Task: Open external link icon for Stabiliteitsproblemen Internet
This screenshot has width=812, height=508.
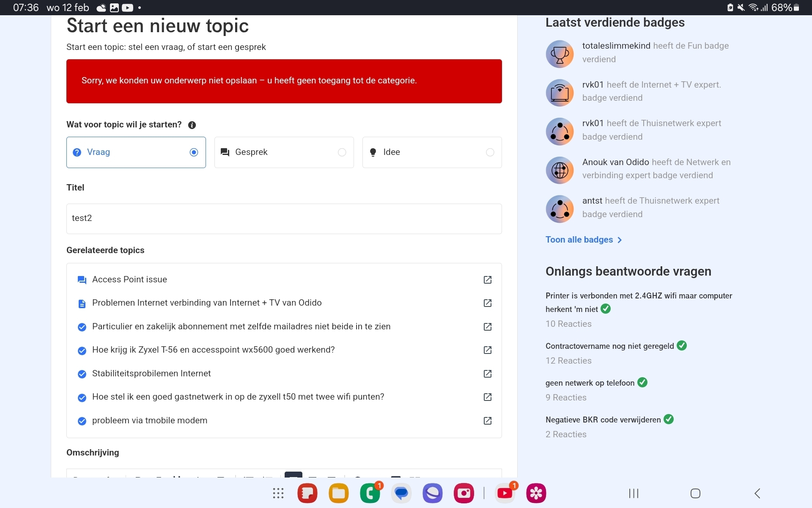Action: click(x=488, y=374)
